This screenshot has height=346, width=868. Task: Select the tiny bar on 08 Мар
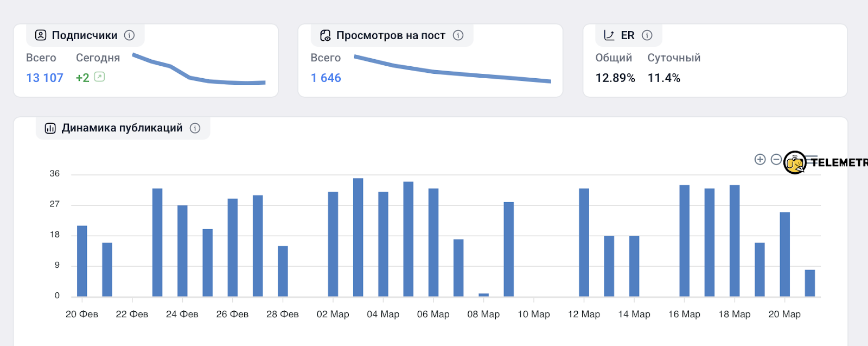[x=483, y=295]
